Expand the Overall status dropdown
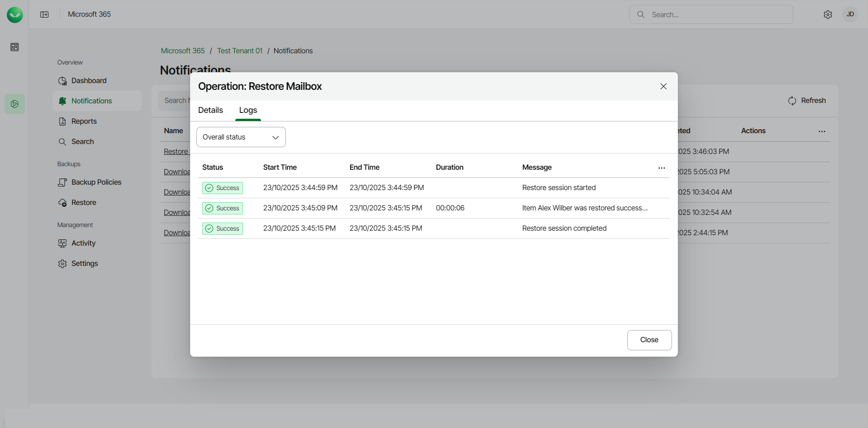 [241, 137]
